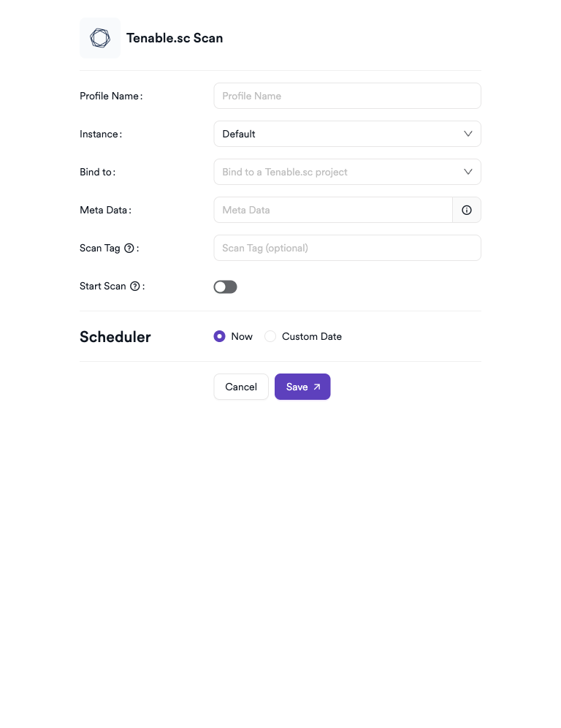The height and width of the screenshot is (728, 561).
Task: Click the Instance dropdown chevron icon
Action: (x=468, y=134)
